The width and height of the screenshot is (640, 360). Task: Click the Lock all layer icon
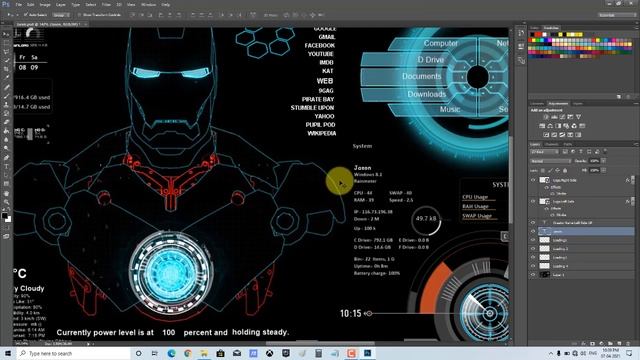(565, 170)
